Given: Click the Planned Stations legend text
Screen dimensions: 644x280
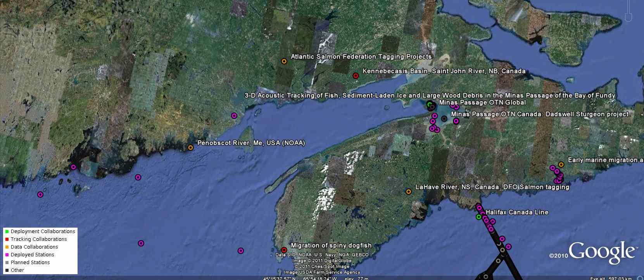Looking at the screenshot, I should tap(30, 263).
